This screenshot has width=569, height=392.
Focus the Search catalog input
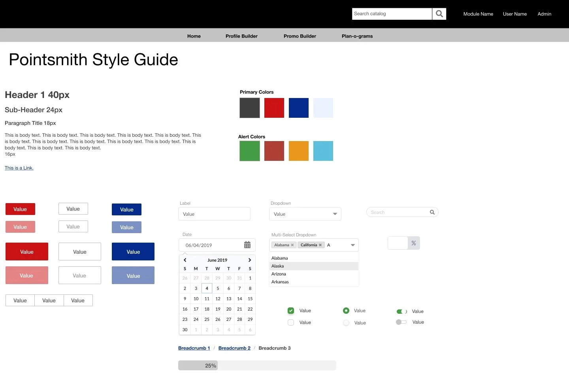[x=392, y=14]
